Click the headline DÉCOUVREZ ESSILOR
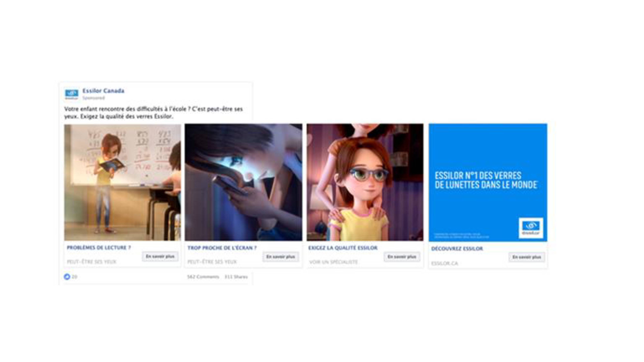Image resolution: width=644 pixels, height=362 pixels. tap(457, 249)
